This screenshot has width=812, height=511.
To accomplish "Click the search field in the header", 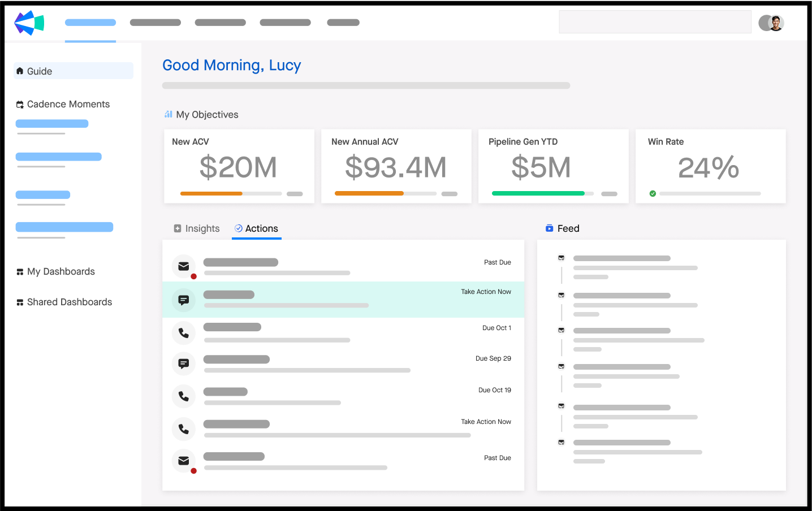I will point(655,22).
